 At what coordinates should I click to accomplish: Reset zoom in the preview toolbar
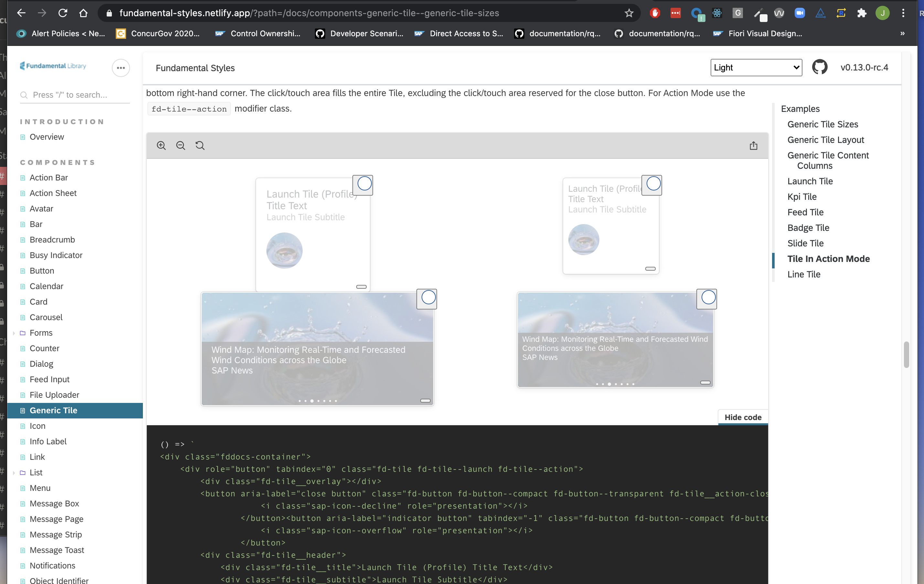point(200,146)
